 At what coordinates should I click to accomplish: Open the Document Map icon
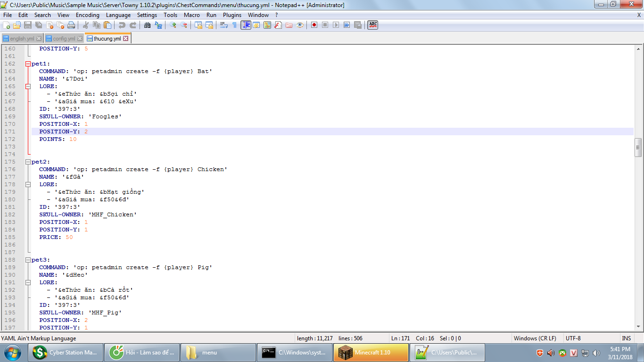[267, 25]
